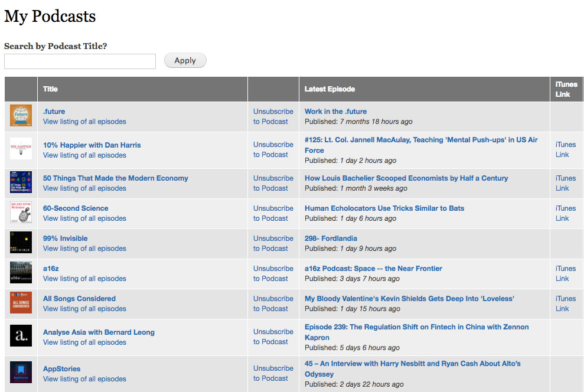Open the 10% Happier podcast artwork
This screenshot has height=392, width=584.
(x=21, y=149)
